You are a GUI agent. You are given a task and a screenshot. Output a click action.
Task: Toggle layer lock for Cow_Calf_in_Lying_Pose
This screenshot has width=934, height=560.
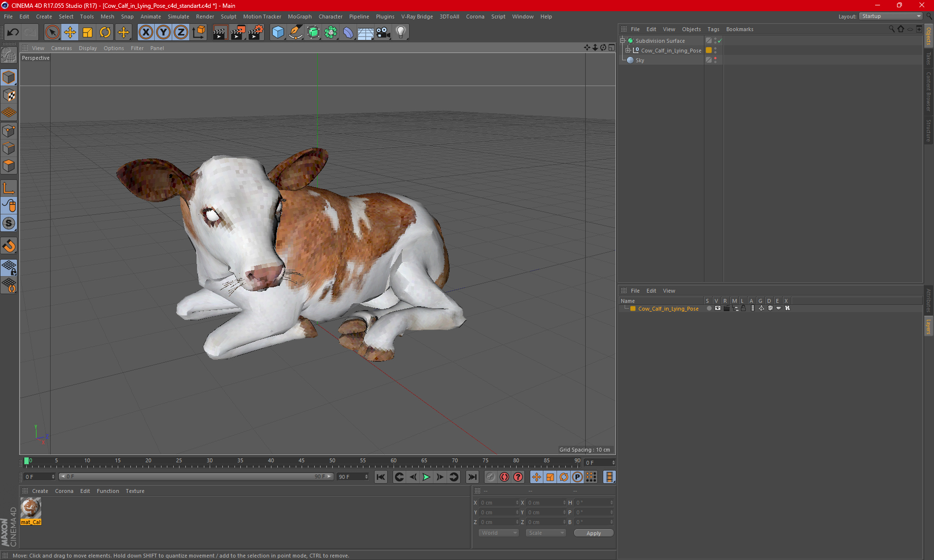click(x=743, y=308)
